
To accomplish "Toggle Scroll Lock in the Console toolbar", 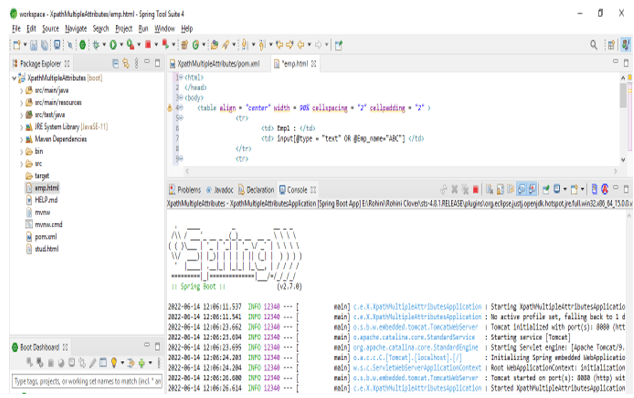I will pos(500,189).
